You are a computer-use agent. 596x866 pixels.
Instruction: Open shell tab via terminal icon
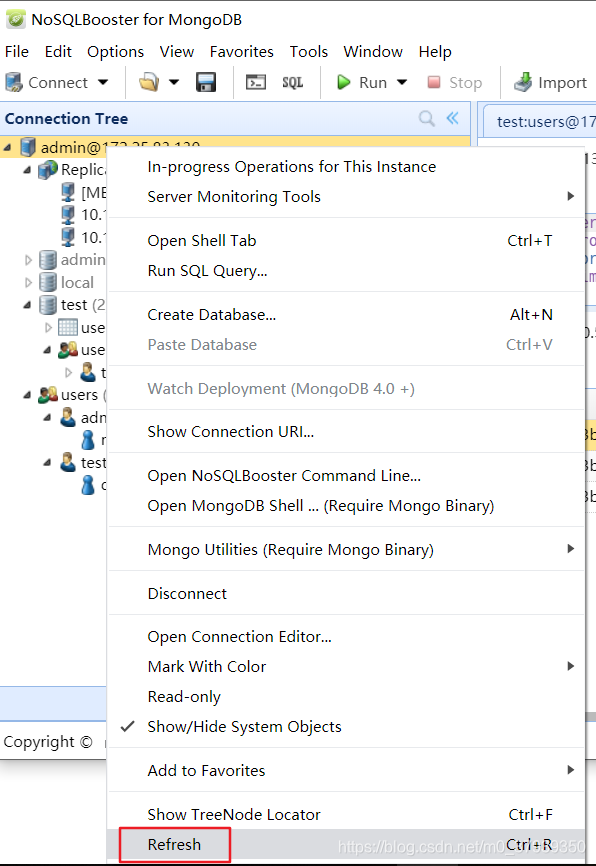(256, 82)
